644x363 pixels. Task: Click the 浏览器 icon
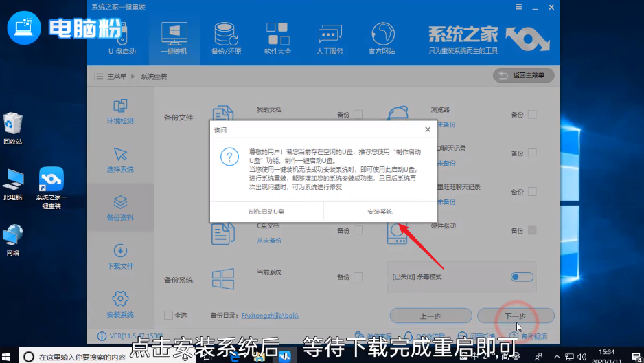(398, 113)
